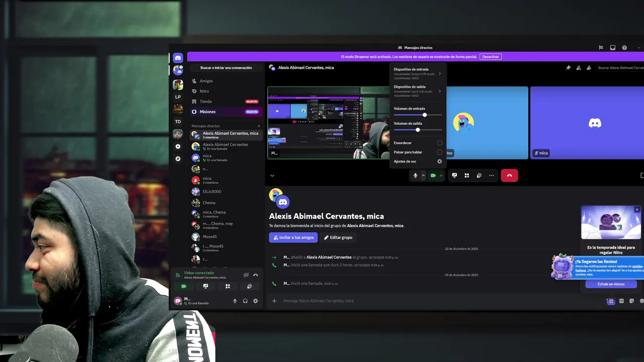
Task: Mute microphone in the call controls
Action: [415, 175]
